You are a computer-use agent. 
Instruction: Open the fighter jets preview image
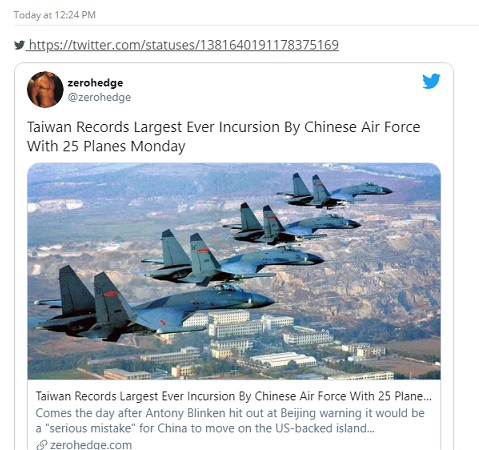point(234,271)
